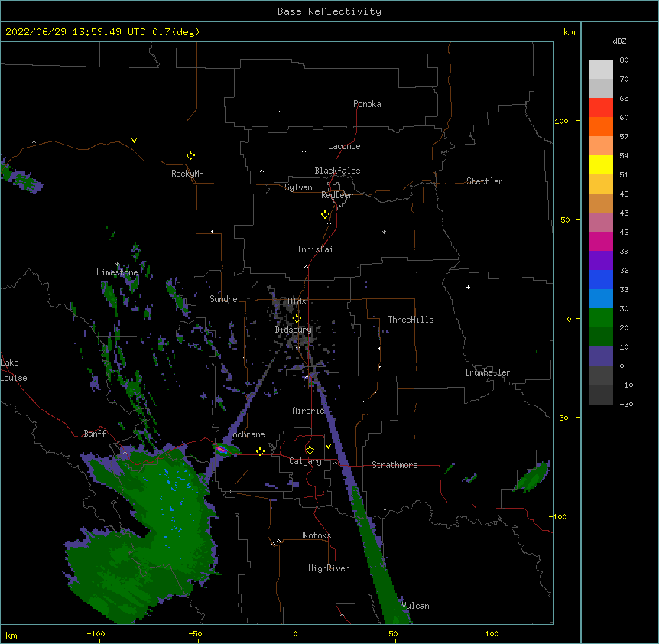Click the white asterisk marker east of Innisfail
This screenshot has height=644, width=659.
(384, 232)
